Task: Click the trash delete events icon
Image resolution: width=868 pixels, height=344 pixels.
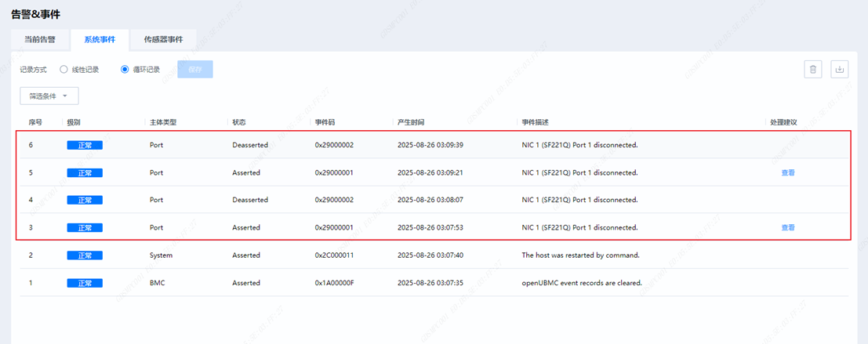Action: point(813,69)
